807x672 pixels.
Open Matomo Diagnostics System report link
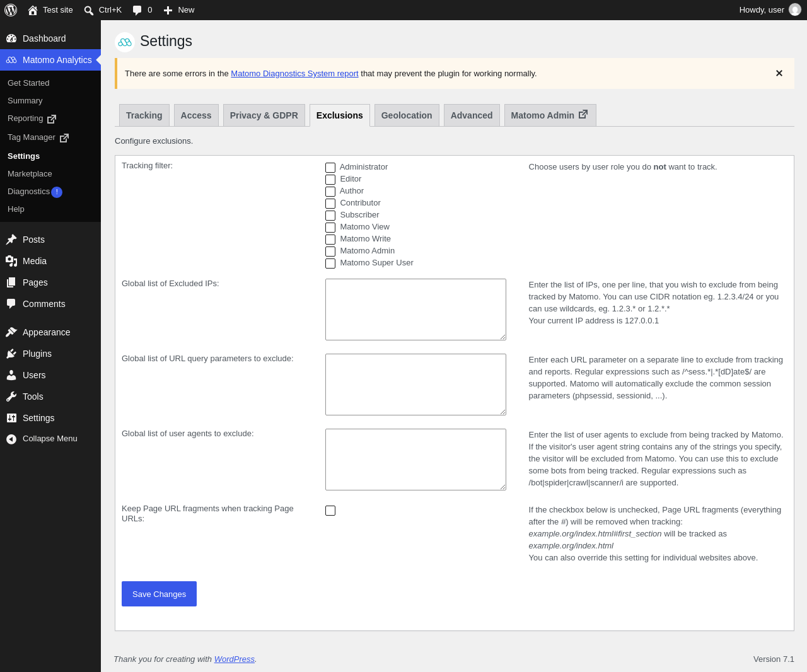point(294,74)
